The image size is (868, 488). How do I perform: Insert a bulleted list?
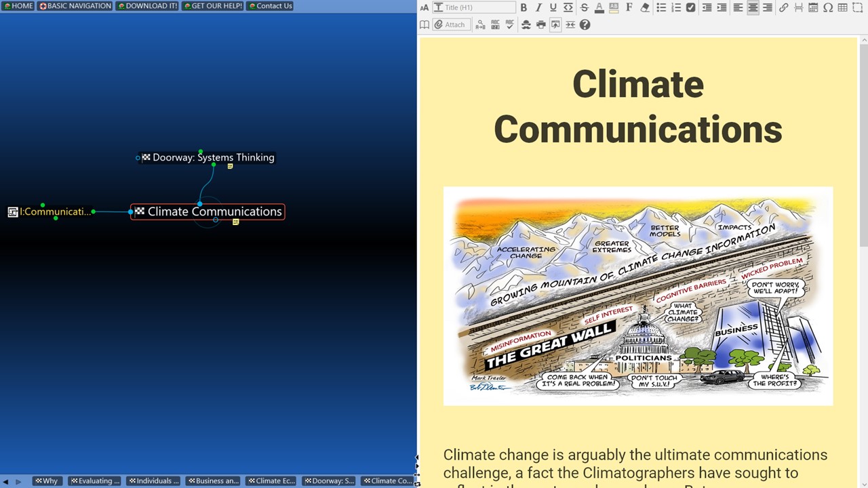[661, 7]
